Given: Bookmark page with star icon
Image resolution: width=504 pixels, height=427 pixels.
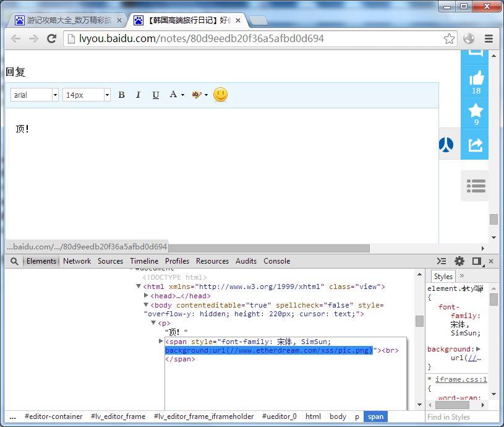Looking at the screenshot, I should coord(449,38).
